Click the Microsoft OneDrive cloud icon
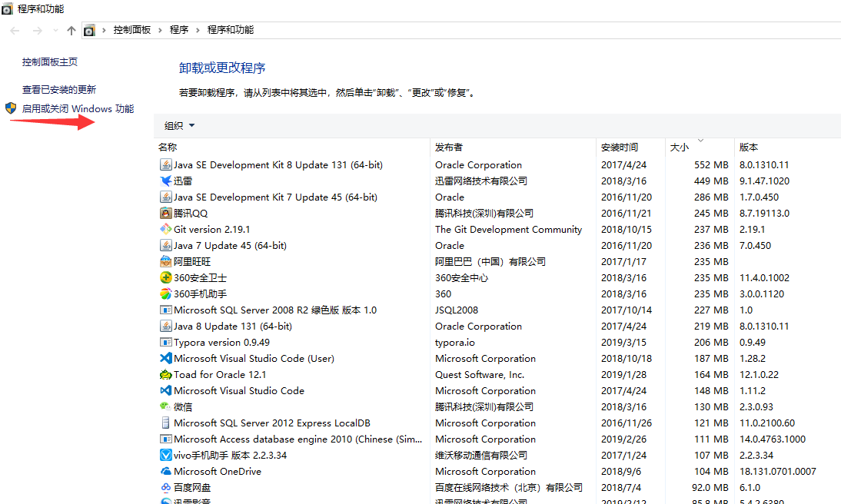The height and width of the screenshot is (504, 841). point(165,472)
